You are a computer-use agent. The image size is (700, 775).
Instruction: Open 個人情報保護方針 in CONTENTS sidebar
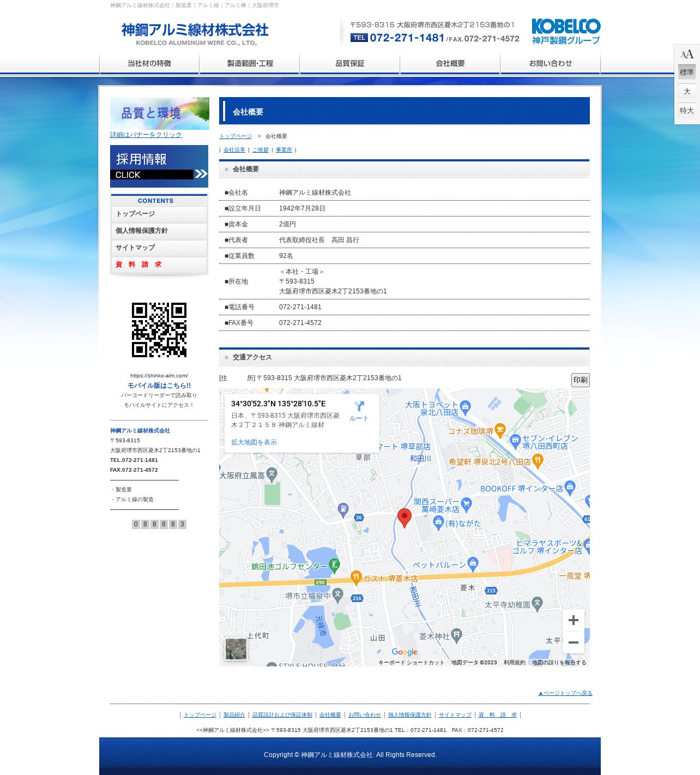(159, 231)
